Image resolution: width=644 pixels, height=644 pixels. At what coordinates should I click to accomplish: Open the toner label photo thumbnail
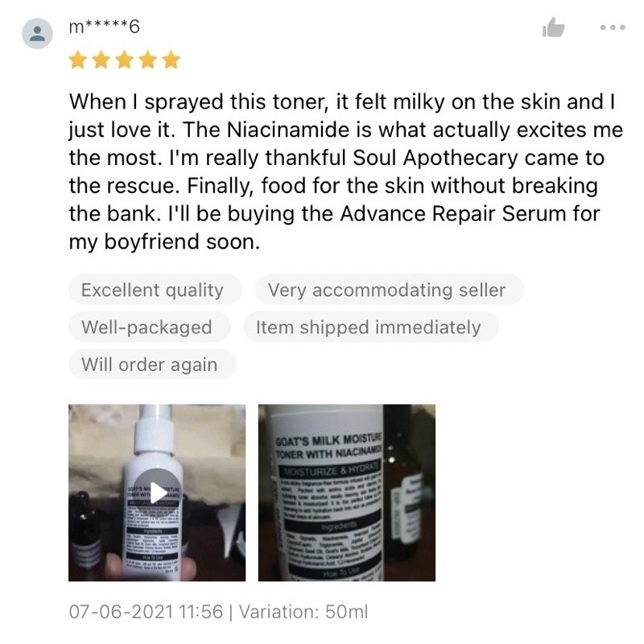click(x=347, y=493)
